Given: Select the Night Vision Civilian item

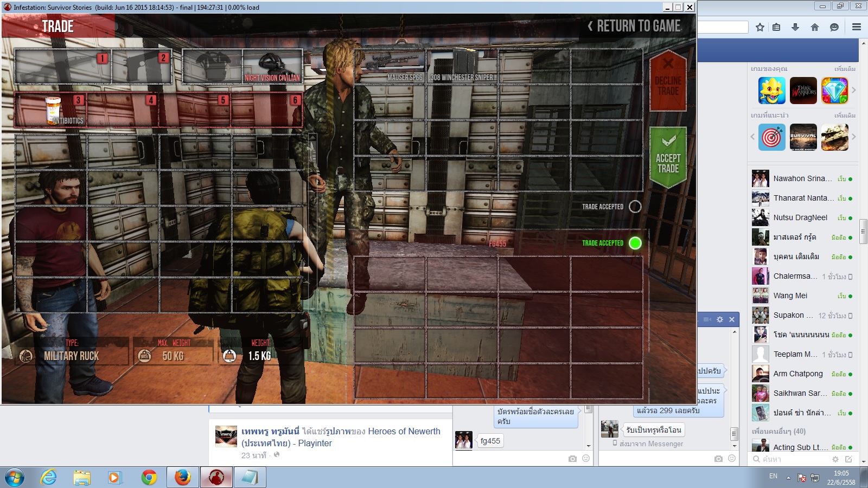Looking at the screenshot, I should tap(272, 66).
